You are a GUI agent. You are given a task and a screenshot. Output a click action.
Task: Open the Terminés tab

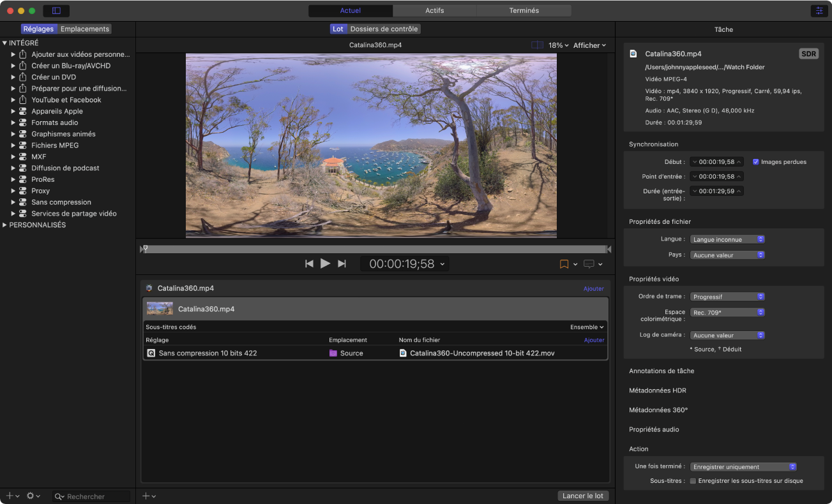pyautogui.click(x=524, y=11)
